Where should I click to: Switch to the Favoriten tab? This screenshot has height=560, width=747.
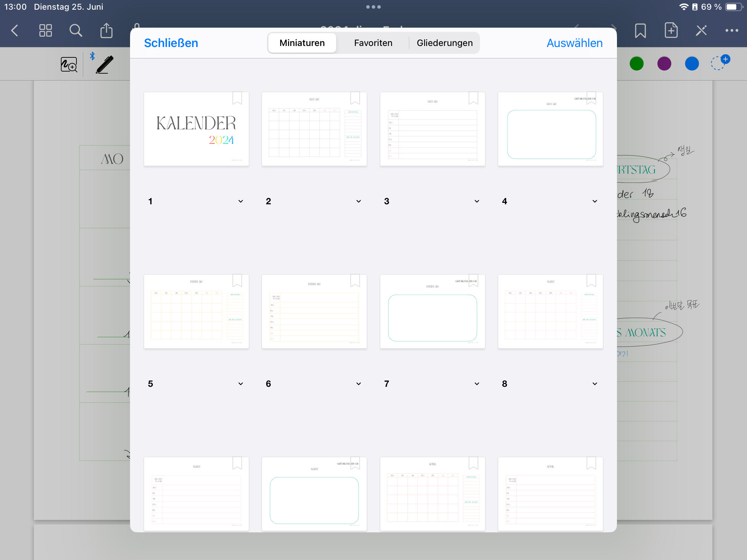pyautogui.click(x=373, y=43)
